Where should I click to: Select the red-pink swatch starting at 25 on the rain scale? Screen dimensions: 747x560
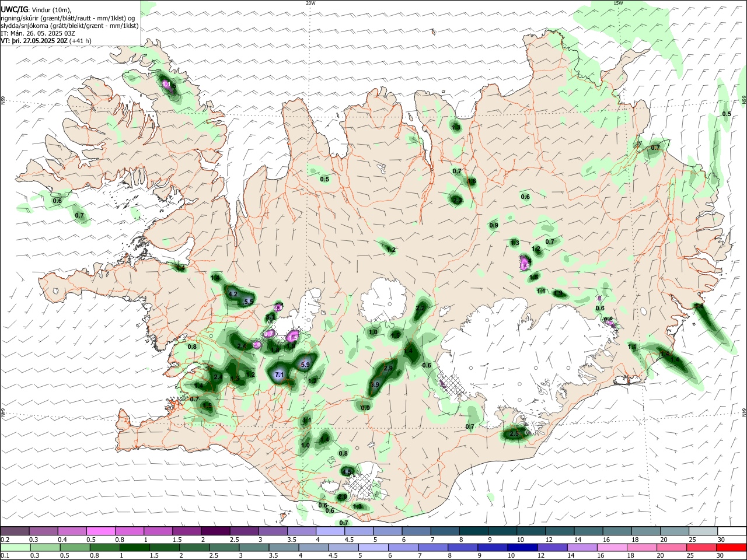point(701,548)
